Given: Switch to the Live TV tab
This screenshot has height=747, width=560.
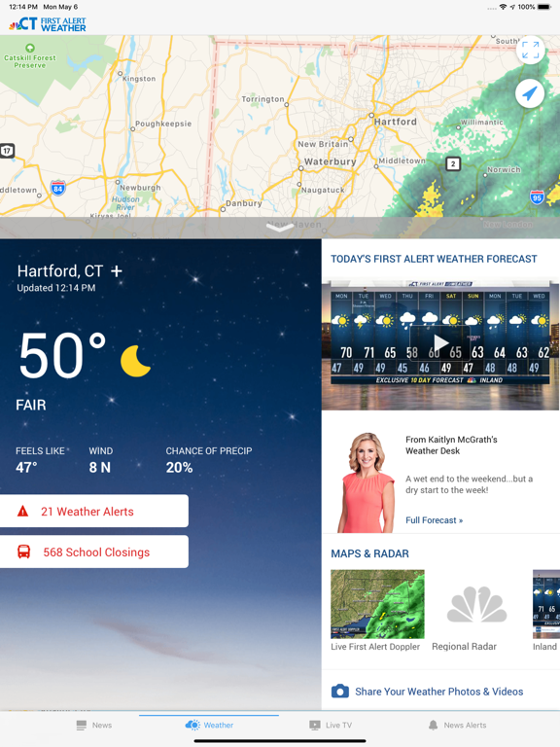Looking at the screenshot, I should (x=331, y=725).
